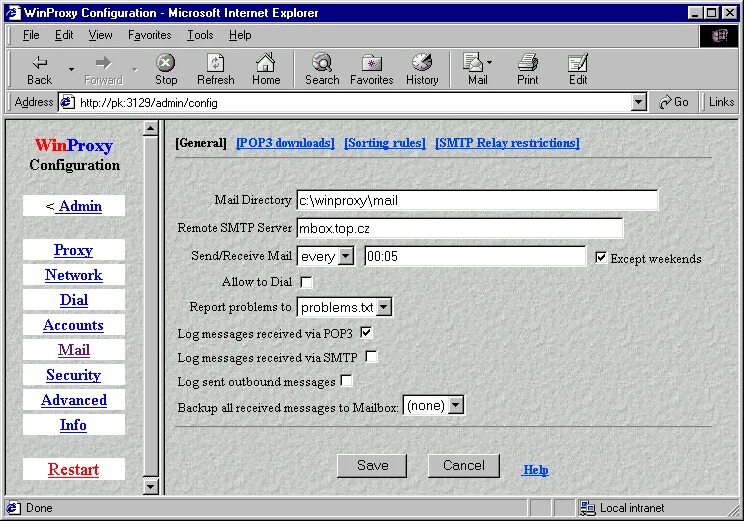Open Dial sidebar link
Image resolution: width=744 pixels, height=521 pixels.
point(74,300)
